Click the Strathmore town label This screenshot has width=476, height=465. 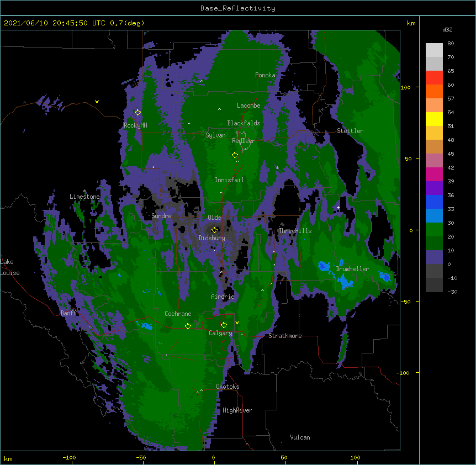pyautogui.click(x=285, y=336)
